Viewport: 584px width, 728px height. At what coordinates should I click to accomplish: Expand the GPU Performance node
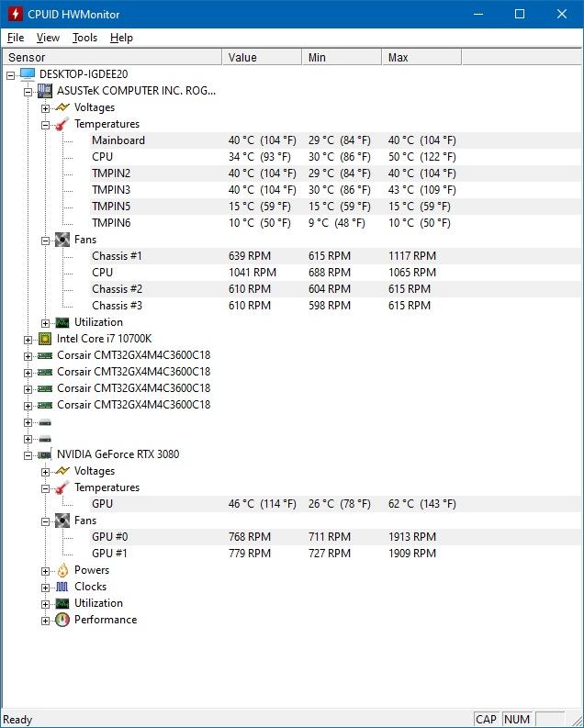45,621
